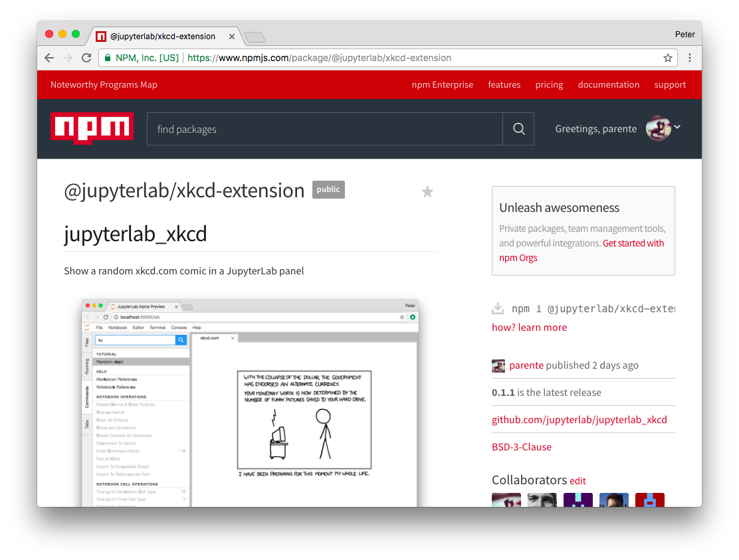Open the parente user avatar
Viewport: 739px width, 560px height.
[x=659, y=128]
